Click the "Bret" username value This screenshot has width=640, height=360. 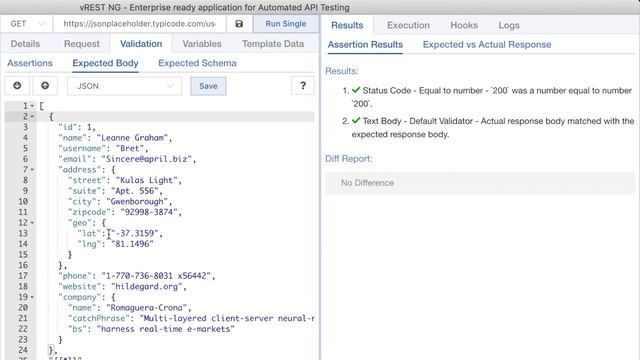130,149
